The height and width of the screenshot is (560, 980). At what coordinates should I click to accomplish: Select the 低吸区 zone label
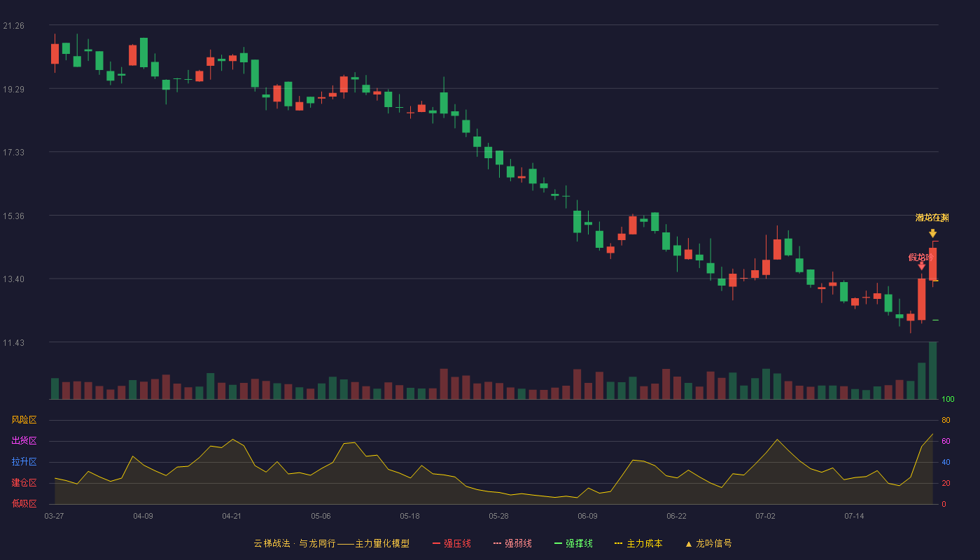click(x=24, y=504)
